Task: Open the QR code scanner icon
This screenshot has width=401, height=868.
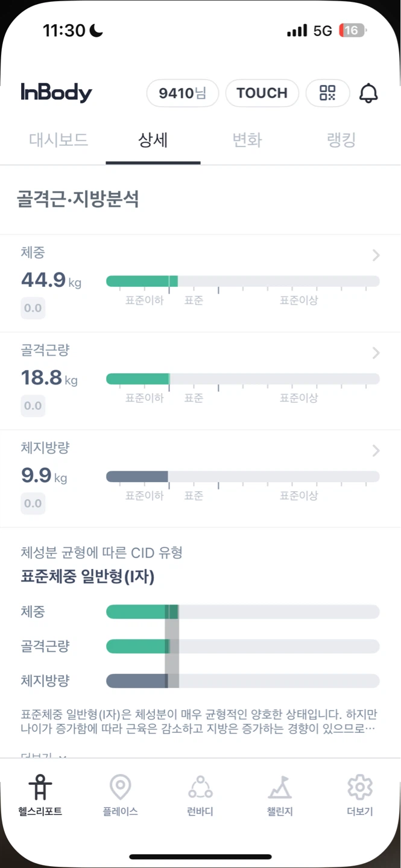Action: click(327, 93)
